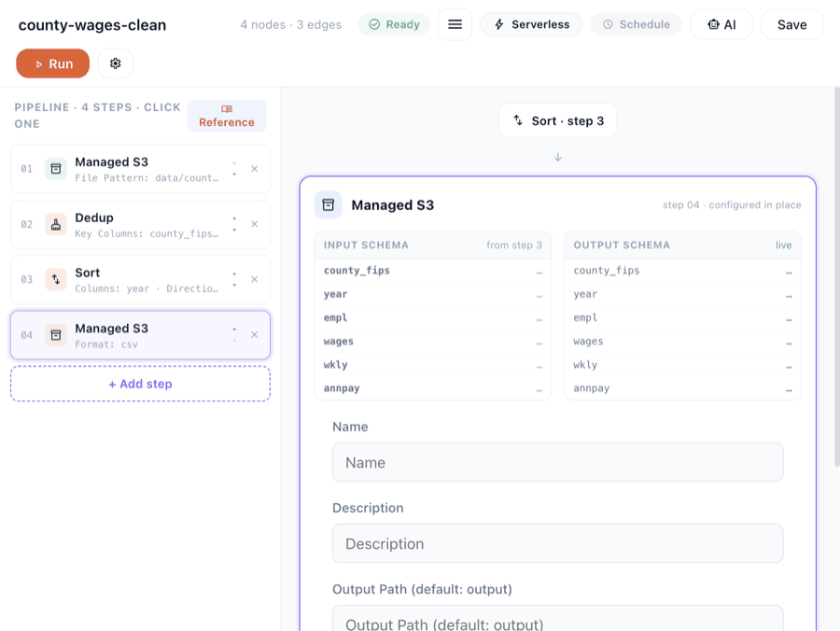Click "step 04 · configured in place" text

tap(732, 204)
